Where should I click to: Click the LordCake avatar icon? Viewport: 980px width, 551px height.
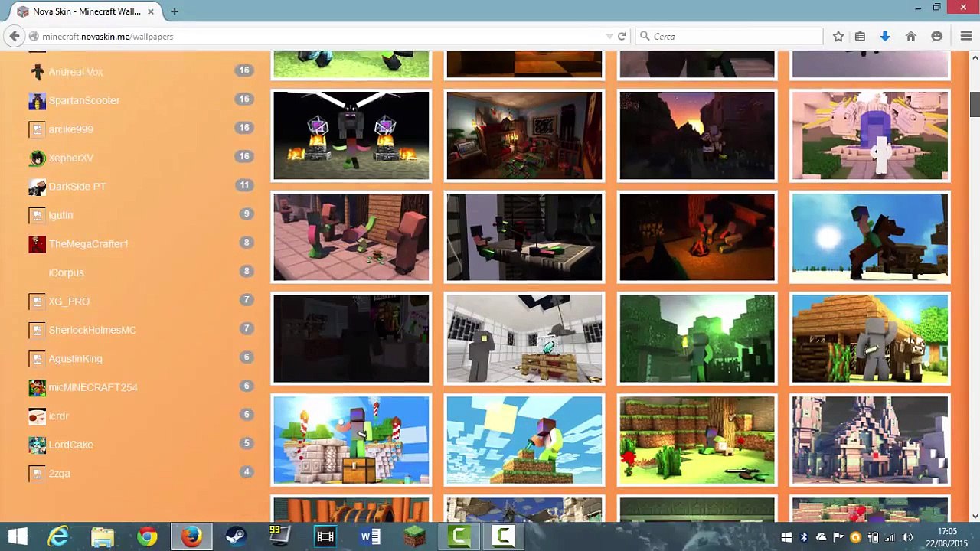click(x=37, y=445)
